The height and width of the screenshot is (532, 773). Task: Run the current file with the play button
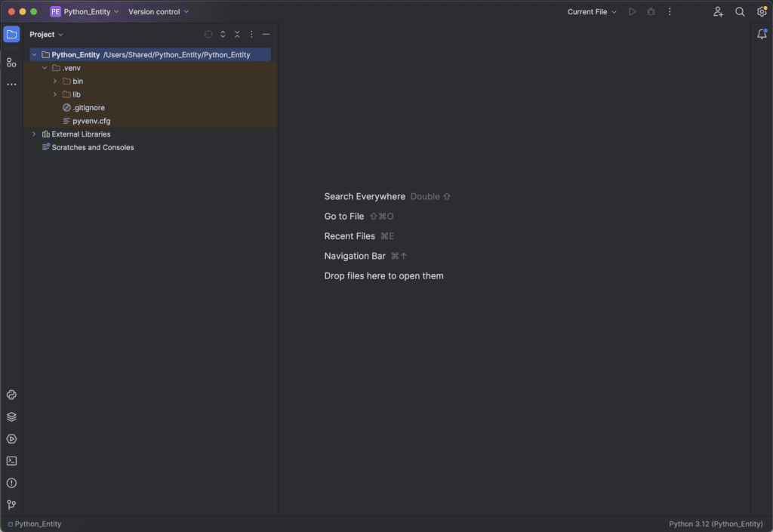[633, 12]
